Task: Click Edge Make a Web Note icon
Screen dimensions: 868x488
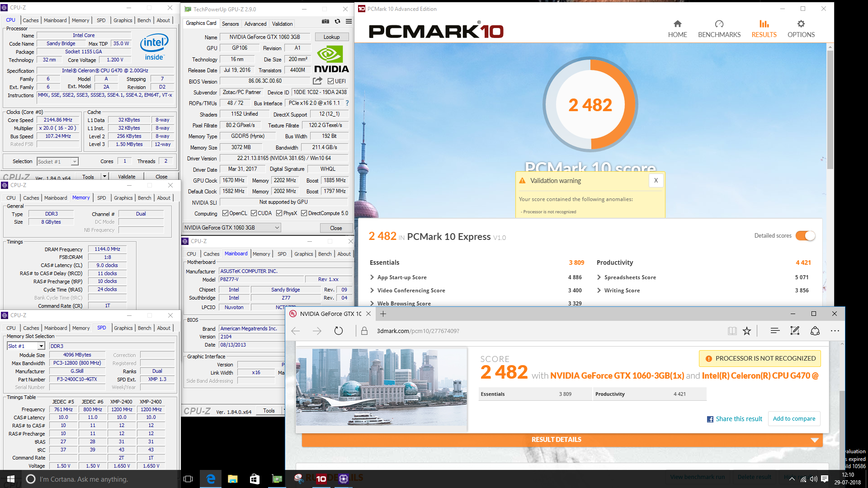Action: coord(795,331)
